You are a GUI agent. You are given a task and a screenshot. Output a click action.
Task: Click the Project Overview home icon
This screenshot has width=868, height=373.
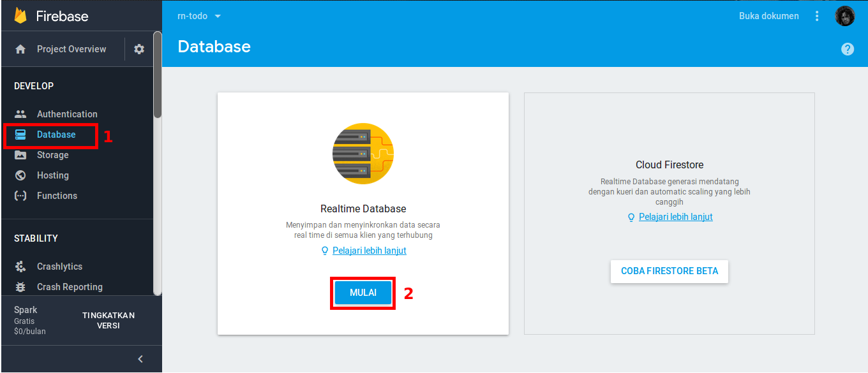point(20,49)
